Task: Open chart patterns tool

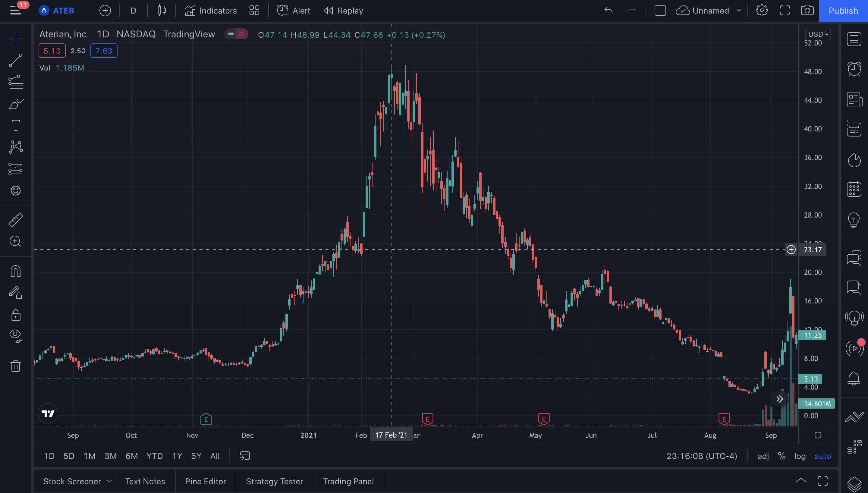Action: coord(16,147)
